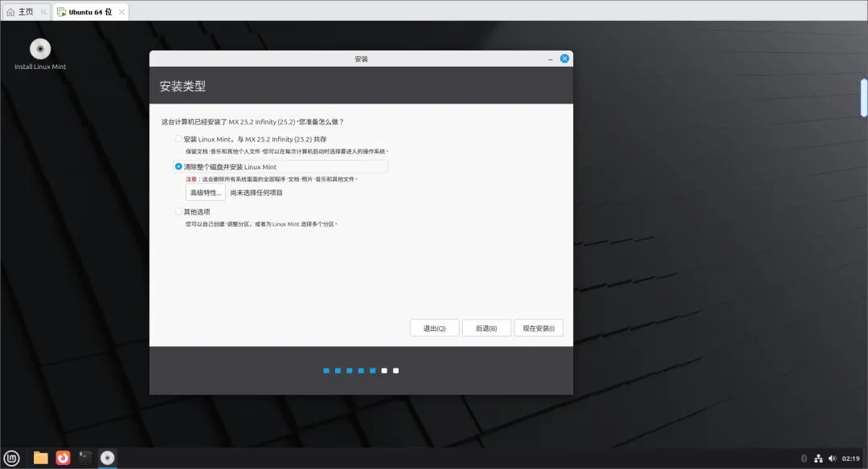868x469 pixels.
Task: Click the 安装类型 heading
Action: [182, 86]
